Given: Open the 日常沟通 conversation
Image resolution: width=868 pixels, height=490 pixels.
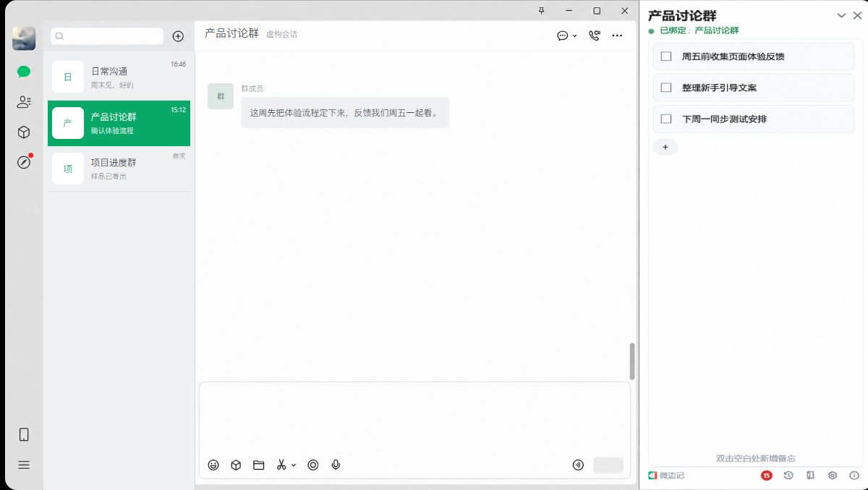Looking at the screenshot, I should pyautogui.click(x=119, y=77).
